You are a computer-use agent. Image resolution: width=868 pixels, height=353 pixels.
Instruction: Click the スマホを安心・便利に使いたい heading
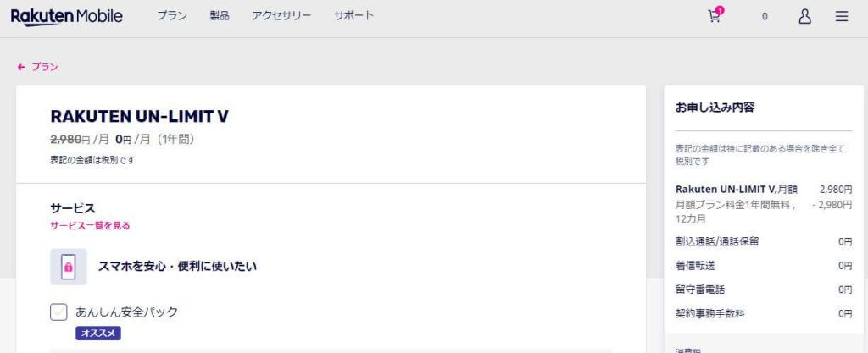tap(177, 267)
